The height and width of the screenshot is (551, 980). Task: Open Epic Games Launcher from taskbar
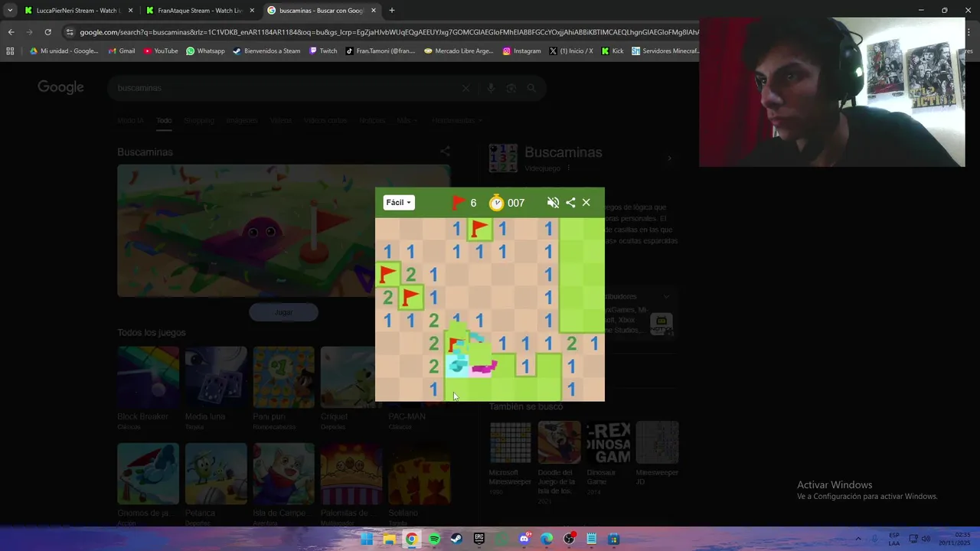479,539
